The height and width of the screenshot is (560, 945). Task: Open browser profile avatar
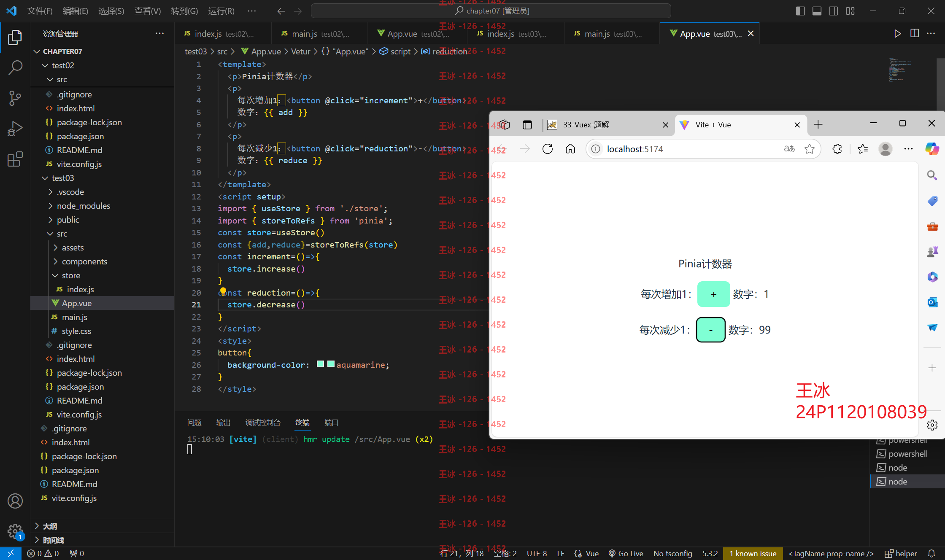click(886, 149)
